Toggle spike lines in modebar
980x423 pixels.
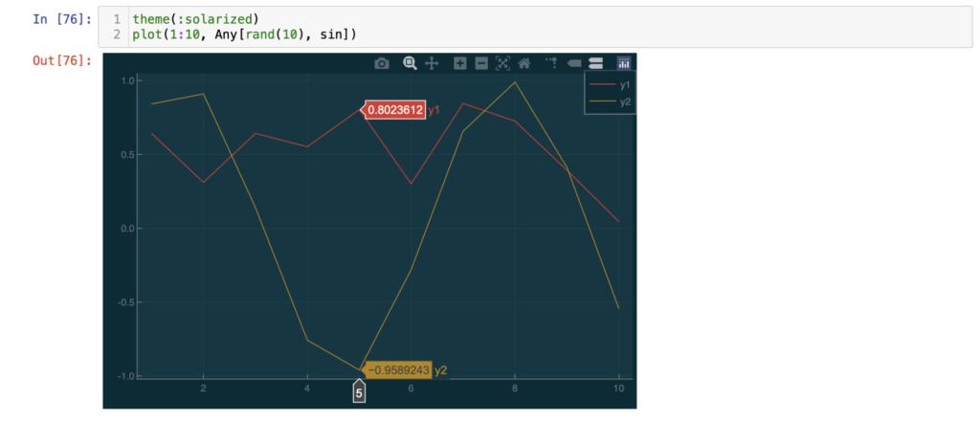[x=551, y=63]
